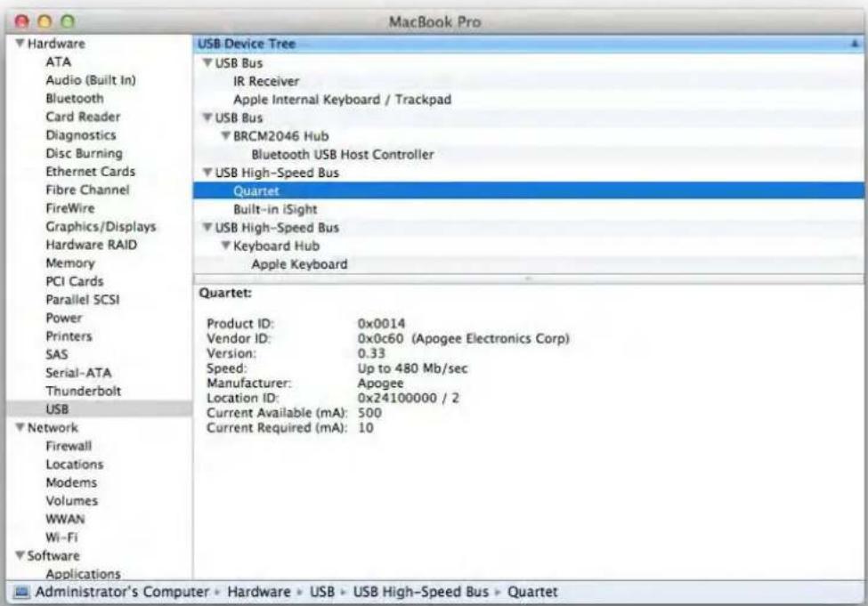Screen dimensions: 868x606
Task: Click Hardware in the path bar
Action: [x=258, y=592]
